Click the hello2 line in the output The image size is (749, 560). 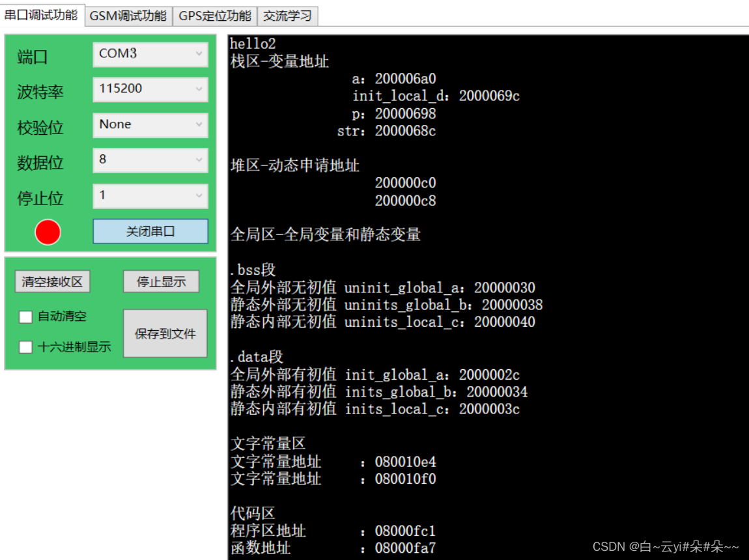coord(253,44)
